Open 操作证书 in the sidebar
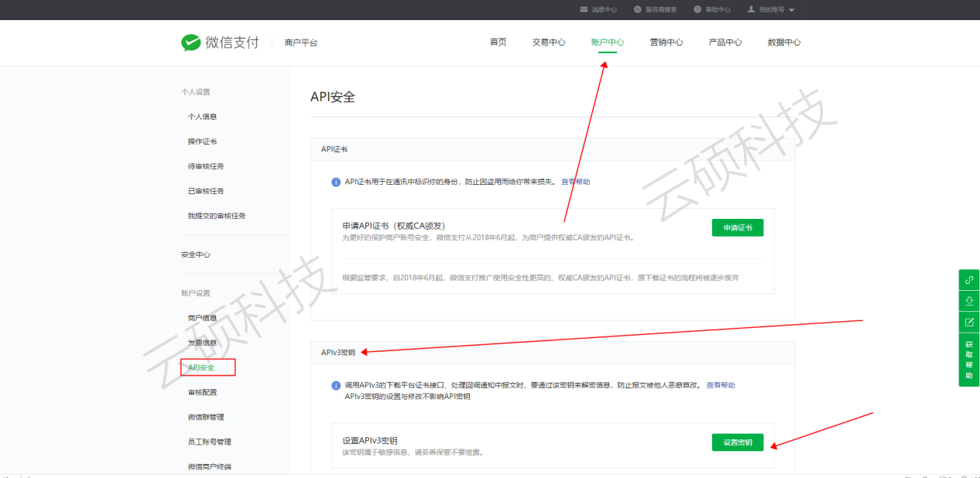This screenshot has height=478, width=980. 202,142
